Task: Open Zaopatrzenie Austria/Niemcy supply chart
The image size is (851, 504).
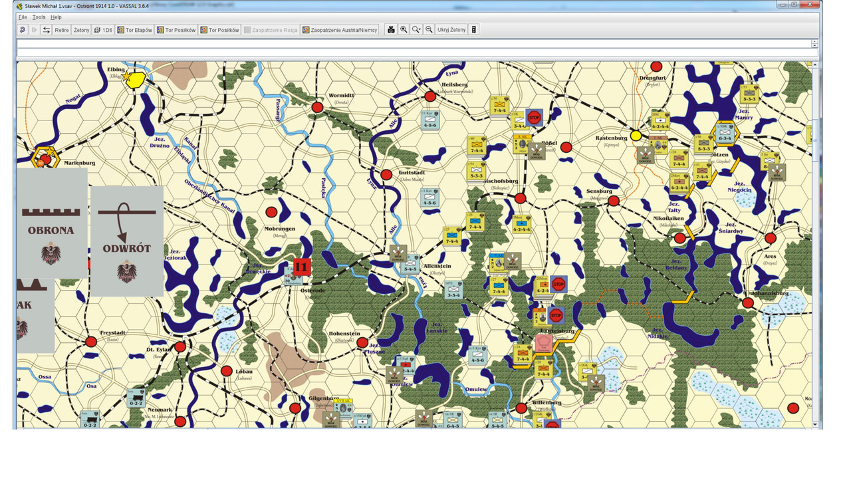Action: tap(340, 30)
